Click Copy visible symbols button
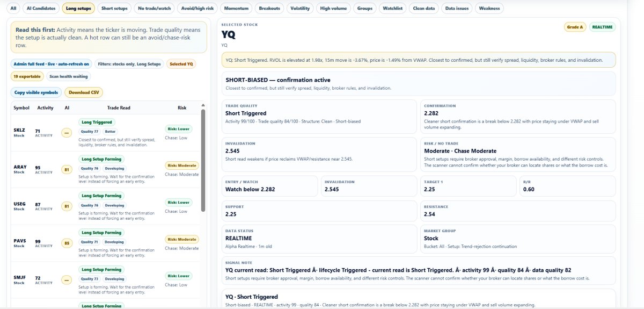Screen dimensions: 644x309 tap(36, 92)
